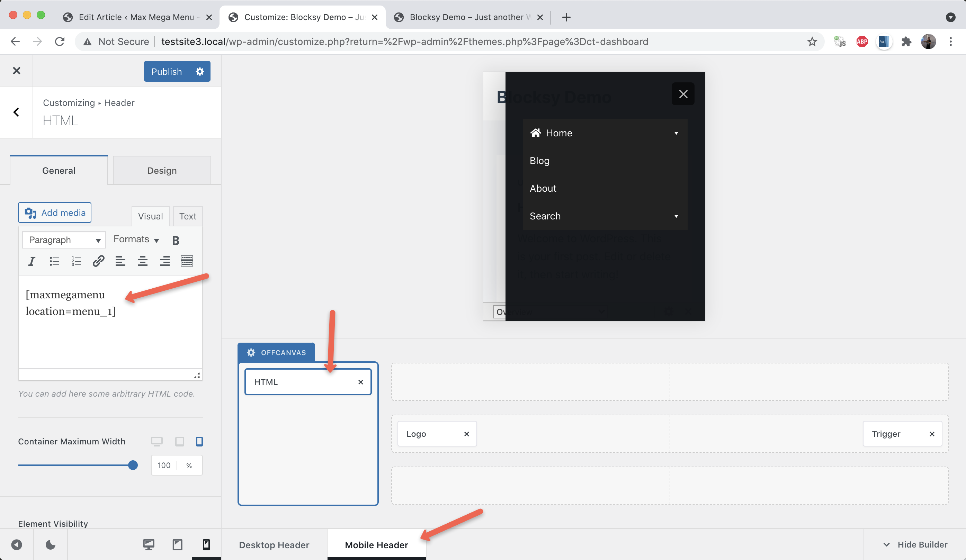Open the Formats dropdown menu
966x560 pixels.
136,240
